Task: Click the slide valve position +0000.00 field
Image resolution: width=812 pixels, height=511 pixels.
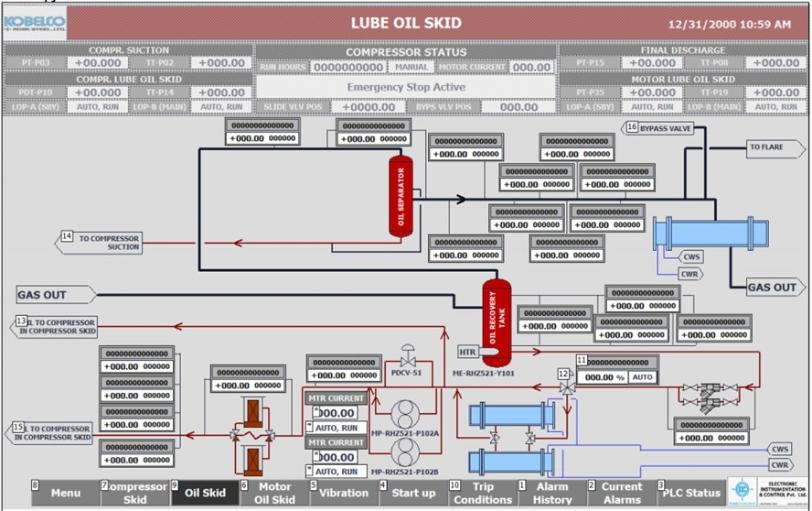Action: [368, 107]
